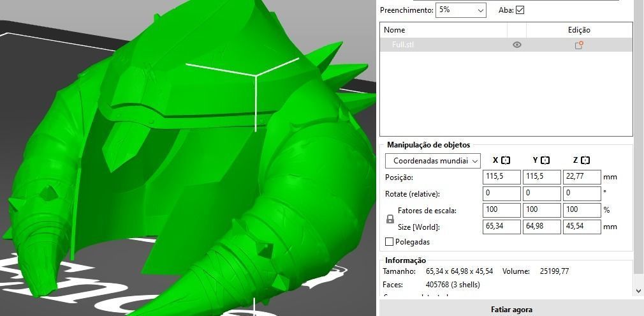Select Full.stl in the object list

coord(506,45)
